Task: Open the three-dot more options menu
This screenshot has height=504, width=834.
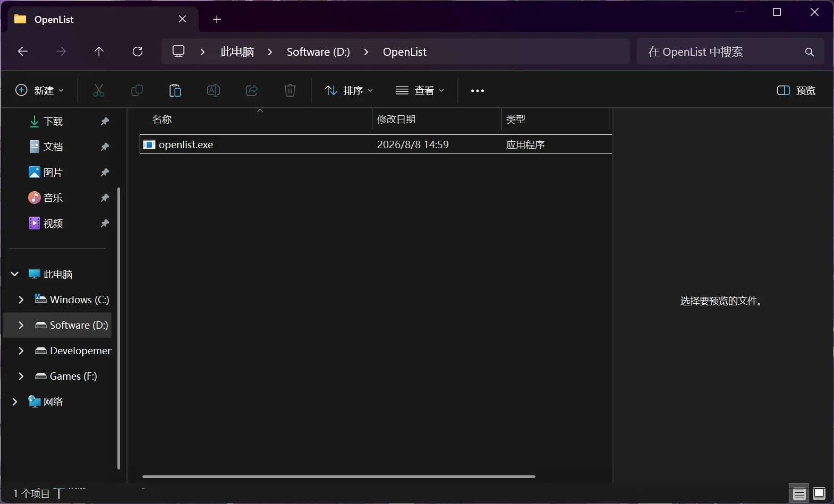Action: pyautogui.click(x=478, y=91)
